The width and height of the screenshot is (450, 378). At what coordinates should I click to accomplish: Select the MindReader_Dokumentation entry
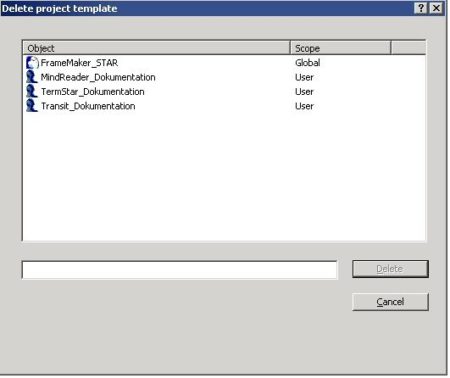pyautogui.click(x=98, y=77)
